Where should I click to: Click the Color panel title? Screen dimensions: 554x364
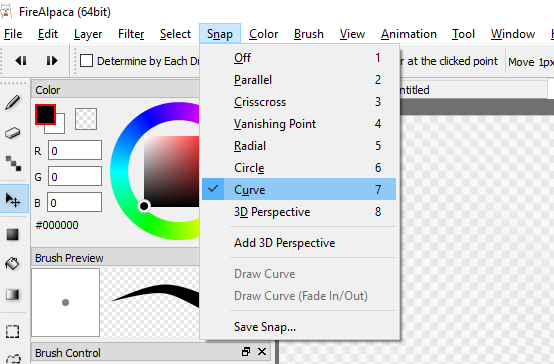pyautogui.click(x=48, y=90)
